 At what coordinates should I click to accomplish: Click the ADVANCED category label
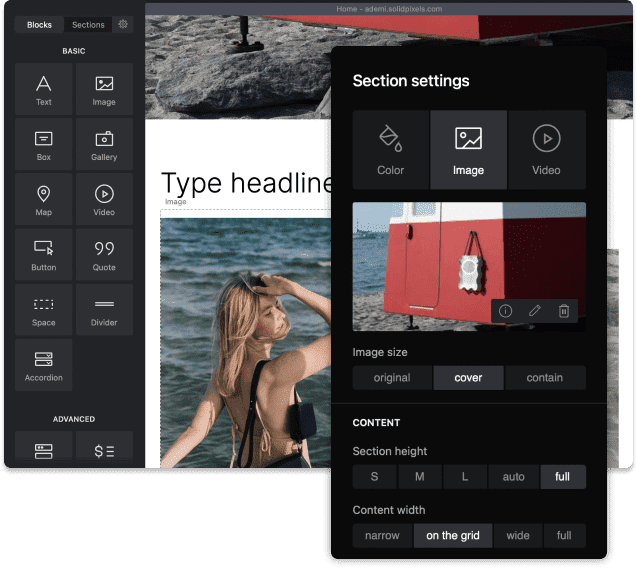pos(74,419)
